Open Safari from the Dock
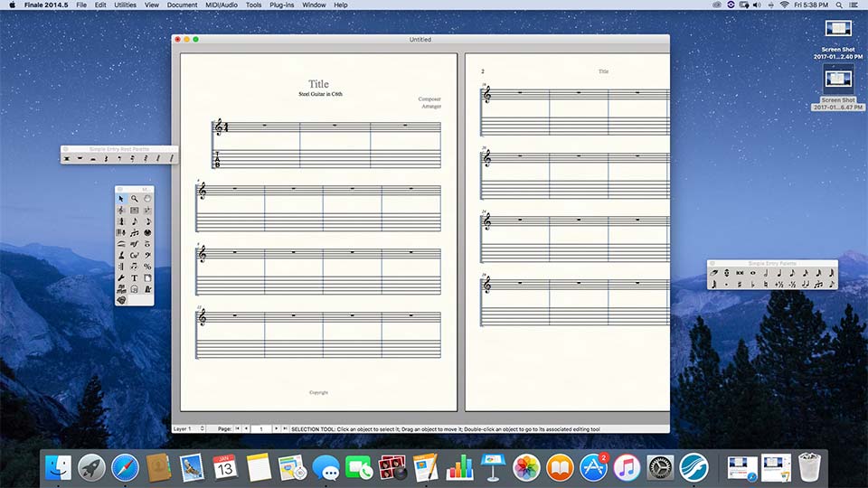Screen dimensions: 868x488 coord(125,468)
